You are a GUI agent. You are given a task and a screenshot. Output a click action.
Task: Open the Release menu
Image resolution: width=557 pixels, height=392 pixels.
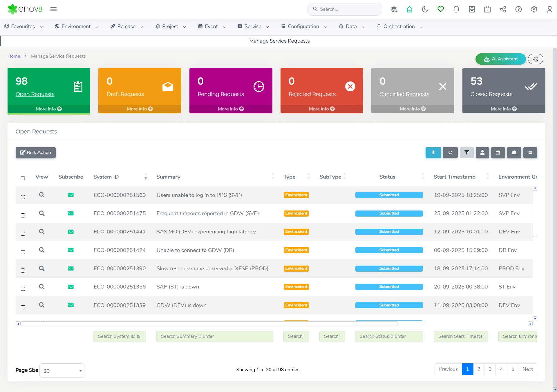(127, 26)
